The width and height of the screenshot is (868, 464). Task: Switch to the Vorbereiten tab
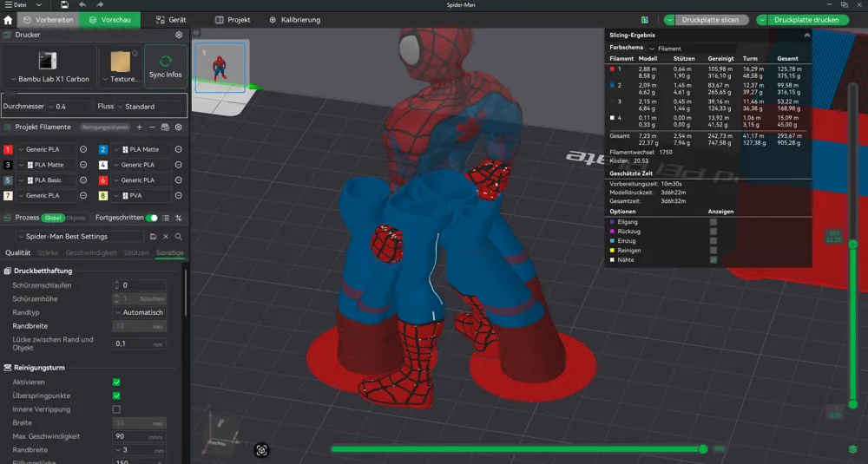tap(48, 20)
